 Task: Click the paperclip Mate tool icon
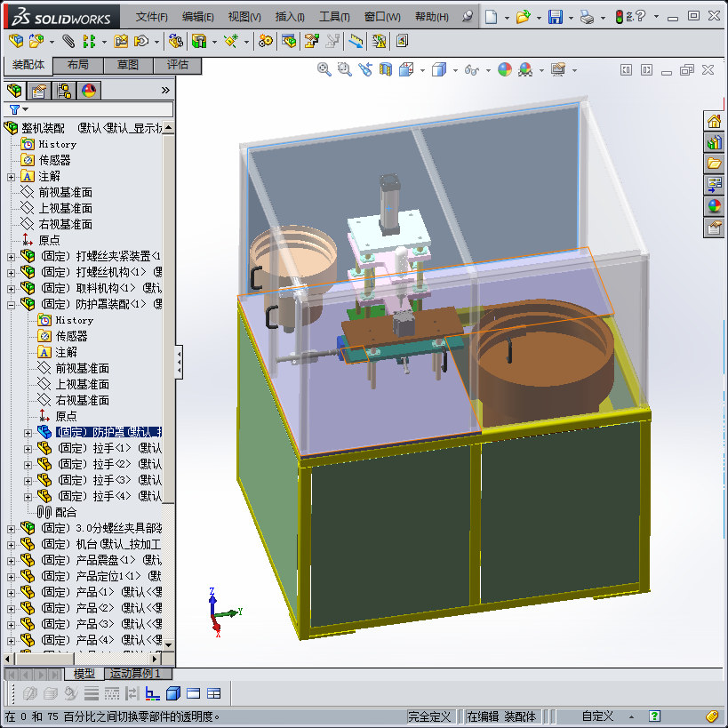68,41
